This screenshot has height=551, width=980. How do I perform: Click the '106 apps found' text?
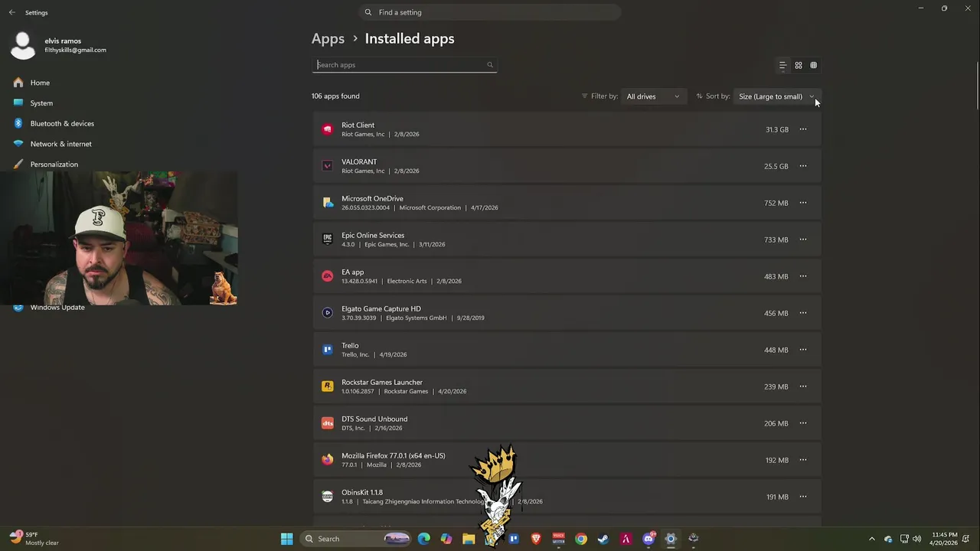click(x=335, y=96)
